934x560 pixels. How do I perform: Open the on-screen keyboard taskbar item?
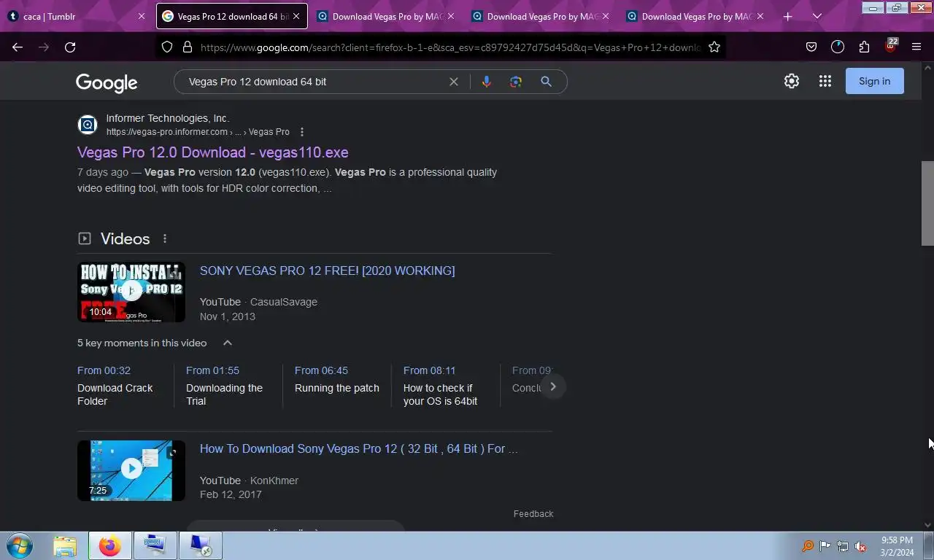[x=155, y=545]
